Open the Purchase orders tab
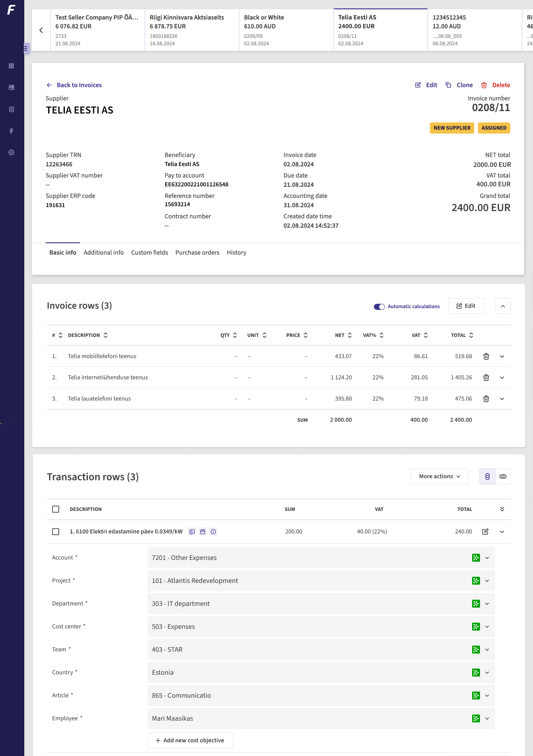The height and width of the screenshot is (756, 533). [197, 253]
